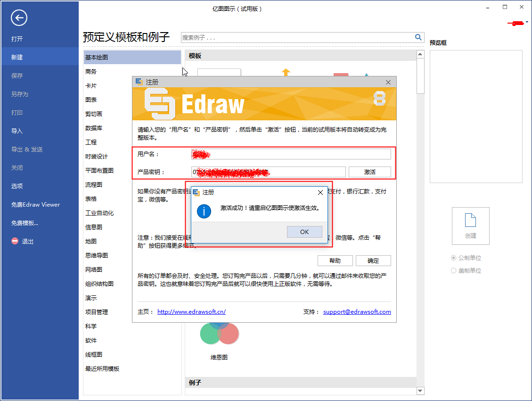Open the edrawsoft.cn homepage link

click(x=191, y=312)
